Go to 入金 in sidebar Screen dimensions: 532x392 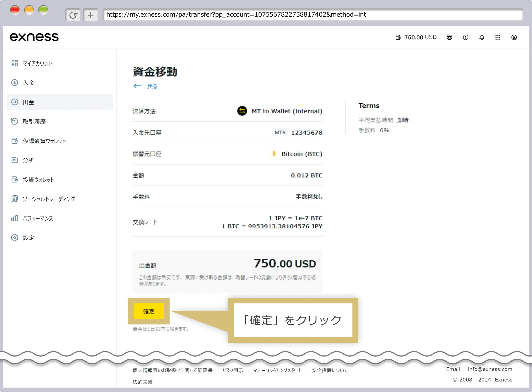[x=60, y=82]
